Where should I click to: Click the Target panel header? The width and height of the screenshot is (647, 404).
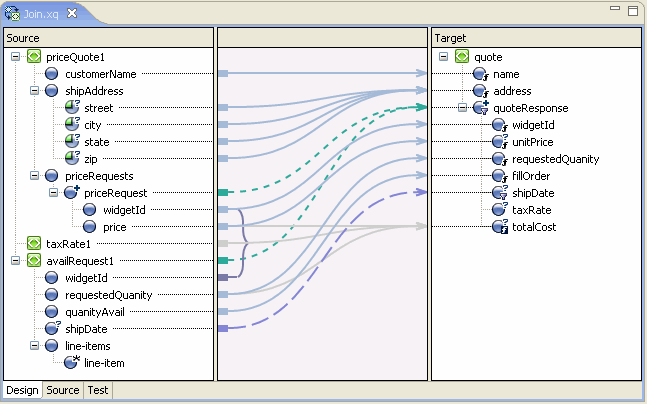(x=536, y=38)
